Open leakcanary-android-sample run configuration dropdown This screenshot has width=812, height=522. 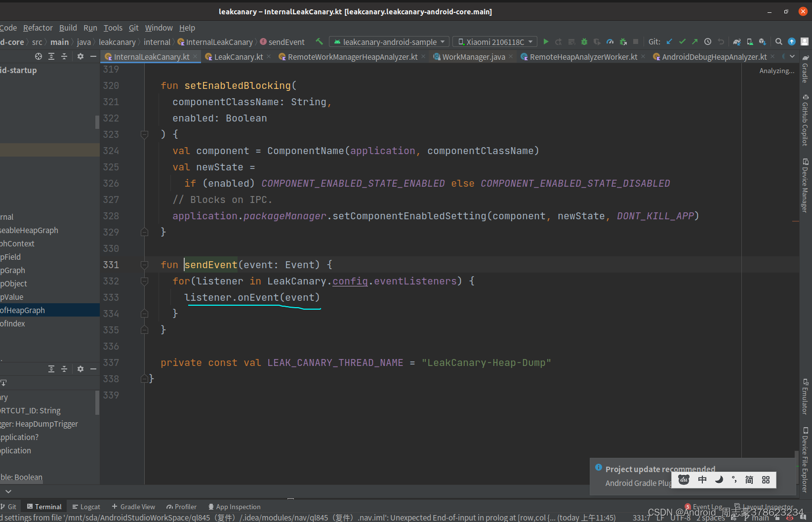389,42
